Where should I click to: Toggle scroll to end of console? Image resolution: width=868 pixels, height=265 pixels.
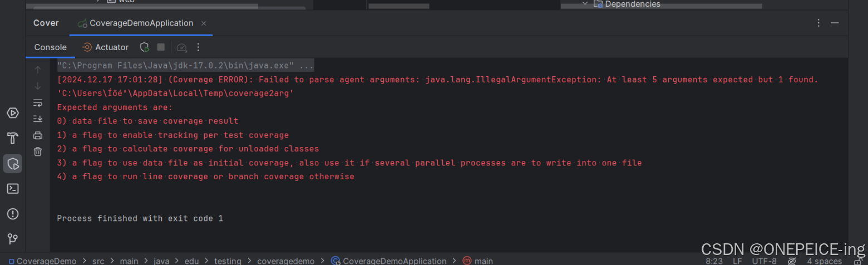coord(38,119)
